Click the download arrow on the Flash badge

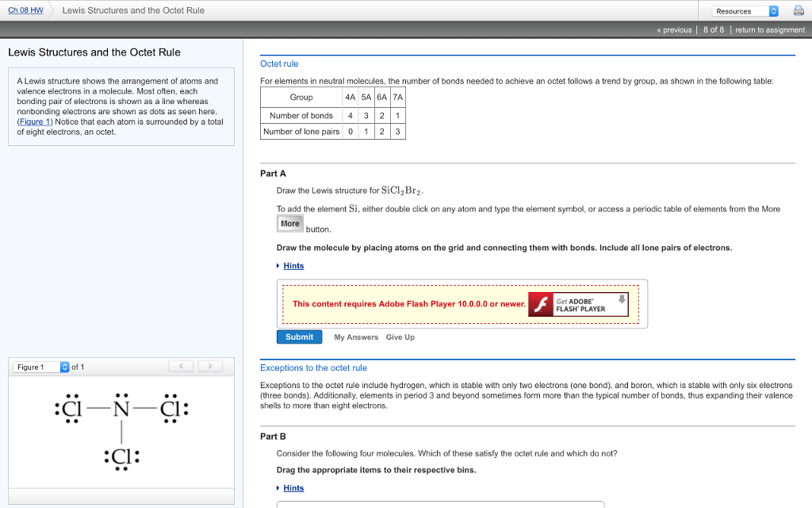[x=622, y=299]
